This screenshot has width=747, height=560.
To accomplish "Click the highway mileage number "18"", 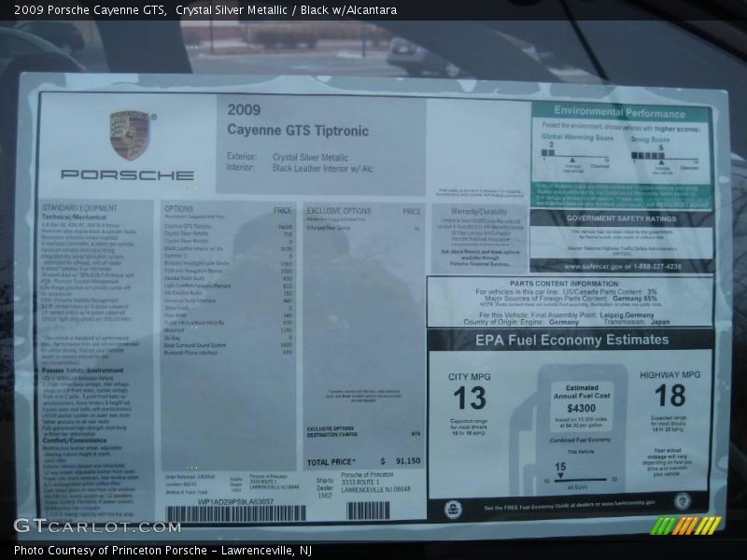I will [669, 396].
